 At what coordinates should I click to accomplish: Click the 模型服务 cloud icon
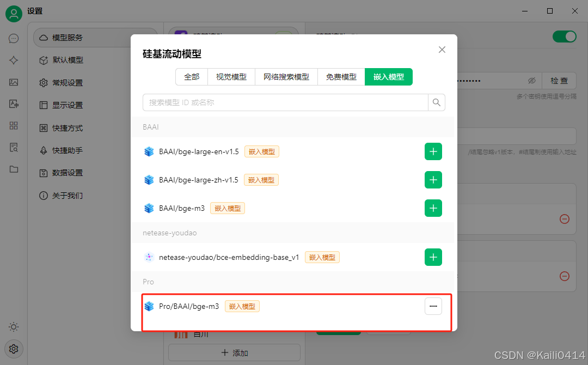coord(44,38)
